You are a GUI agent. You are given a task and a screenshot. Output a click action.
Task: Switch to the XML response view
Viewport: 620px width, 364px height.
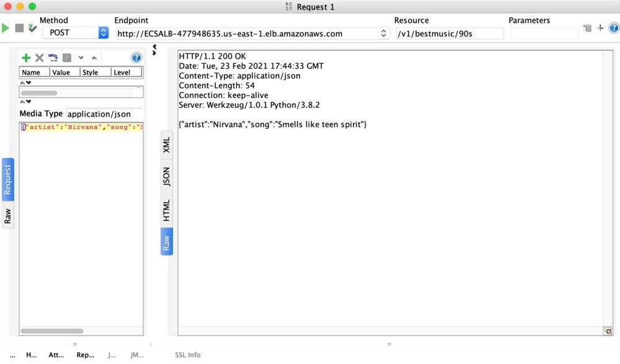[166, 145]
